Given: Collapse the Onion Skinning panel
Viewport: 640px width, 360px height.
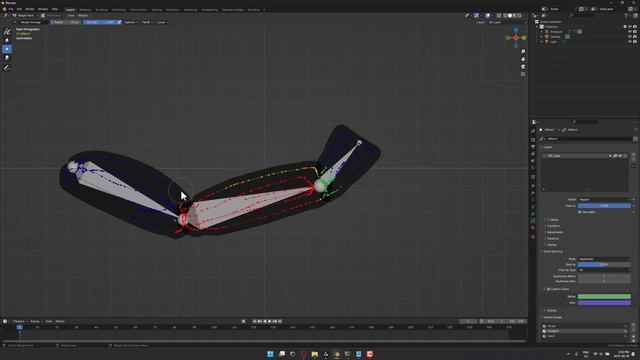Looking at the screenshot, I should pos(553,251).
